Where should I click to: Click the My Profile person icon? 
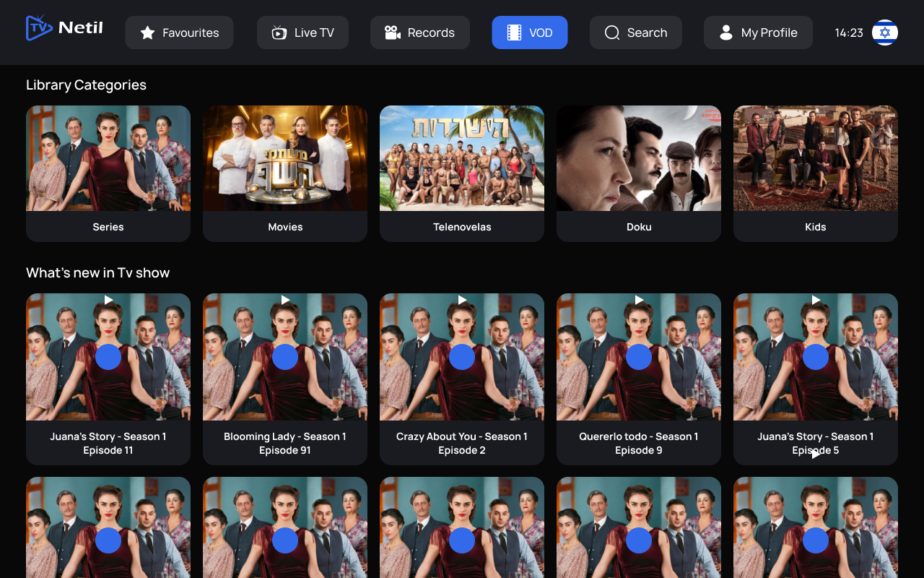pos(726,33)
